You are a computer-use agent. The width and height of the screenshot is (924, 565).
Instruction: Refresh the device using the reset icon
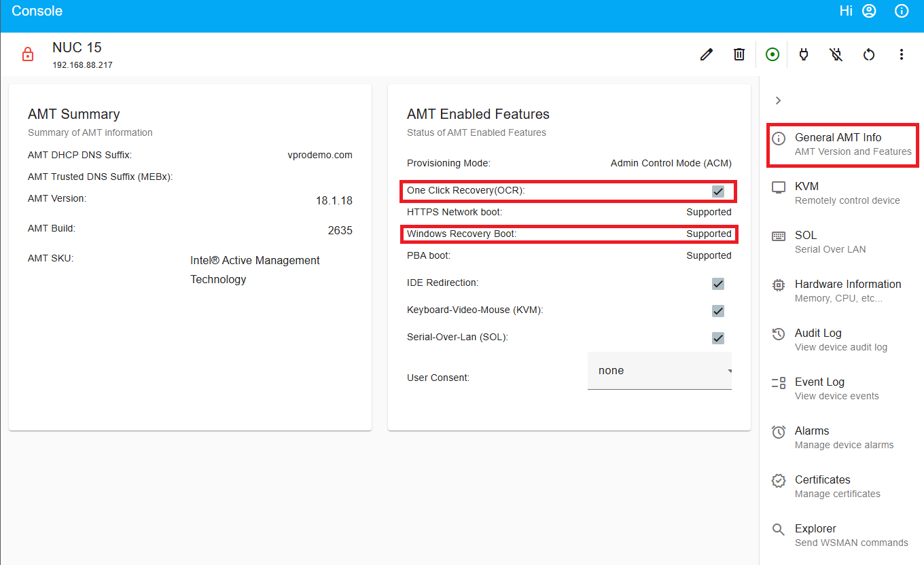coord(869,54)
